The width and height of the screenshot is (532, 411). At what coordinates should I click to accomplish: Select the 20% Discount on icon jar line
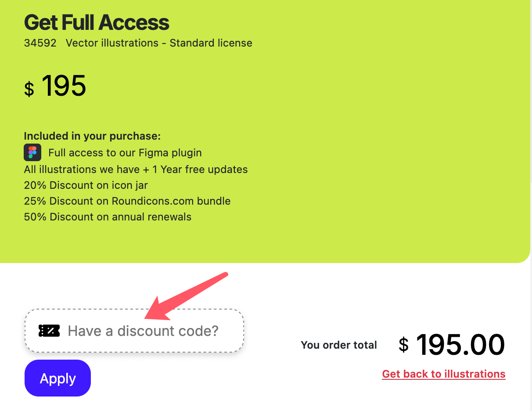[86, 185]
